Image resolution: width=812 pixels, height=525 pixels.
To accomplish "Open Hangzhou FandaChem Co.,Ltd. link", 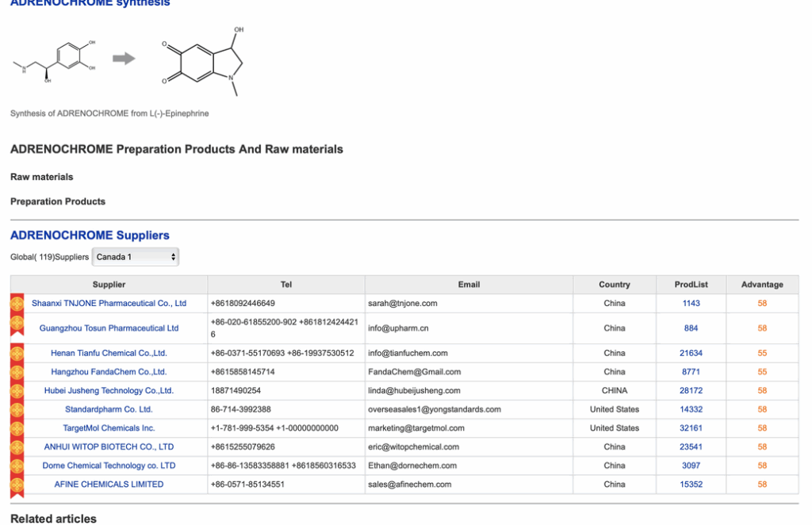I will coord(109,372).
